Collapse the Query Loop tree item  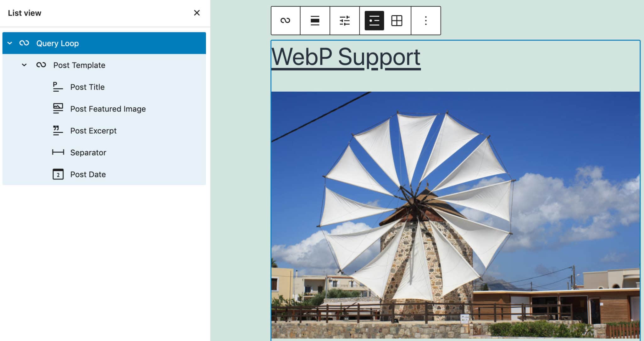tap(10, 43)
